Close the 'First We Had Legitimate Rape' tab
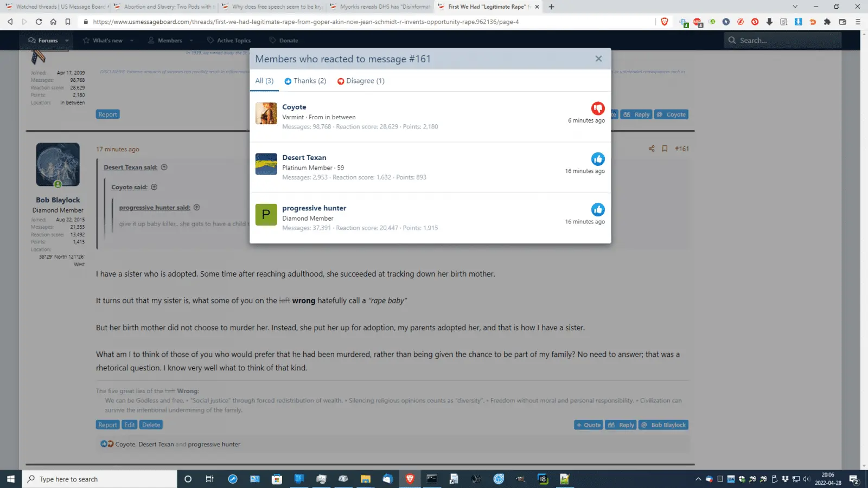 point(537,7)
